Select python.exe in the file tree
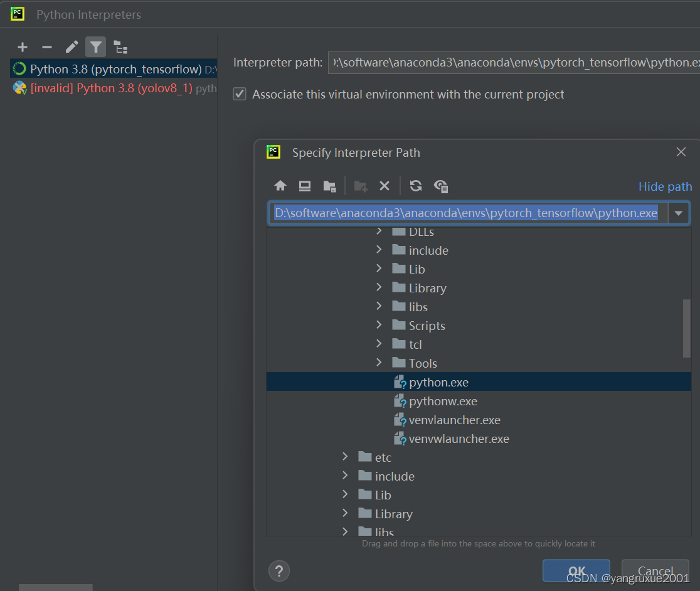This screenshot has width=700, height=591. coord(479,382)
